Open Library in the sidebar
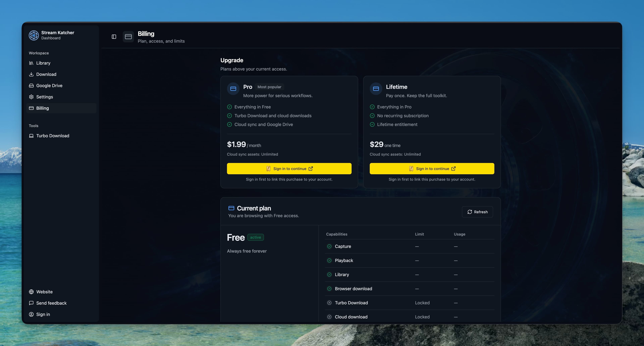This screenshot has width=644, height=346. click(61, 63)
